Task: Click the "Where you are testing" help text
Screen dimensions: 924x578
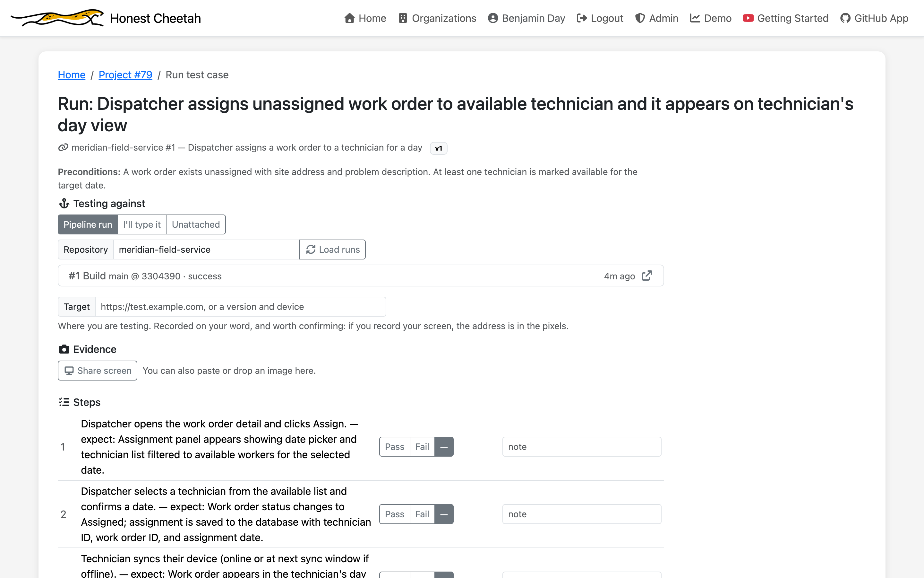Action: pyautogui.click(x=313, y=326)
